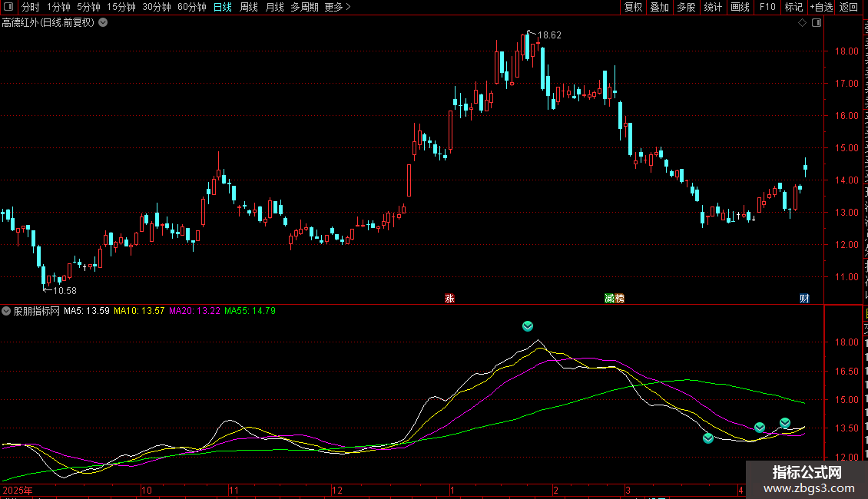Click the 18.62 high price label

click(x=548, y=35)
